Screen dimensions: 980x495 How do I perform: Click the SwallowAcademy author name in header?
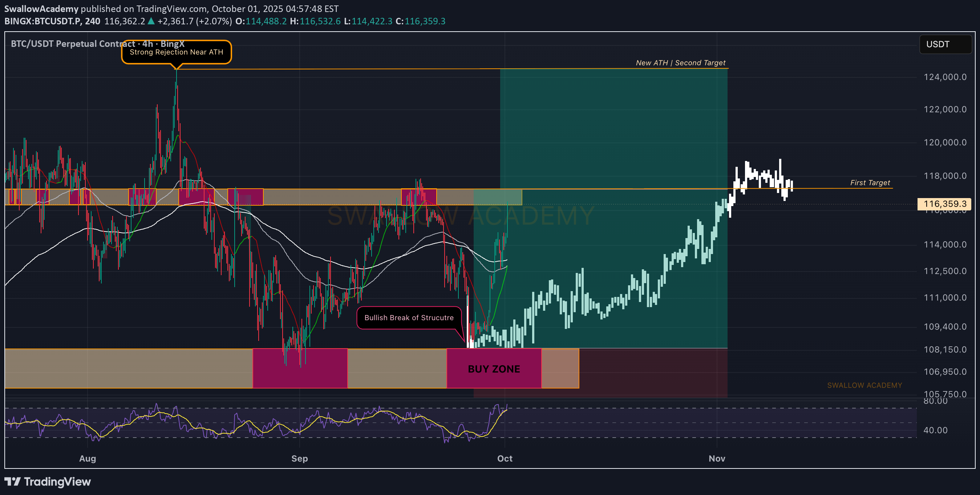tap(41, 8)
